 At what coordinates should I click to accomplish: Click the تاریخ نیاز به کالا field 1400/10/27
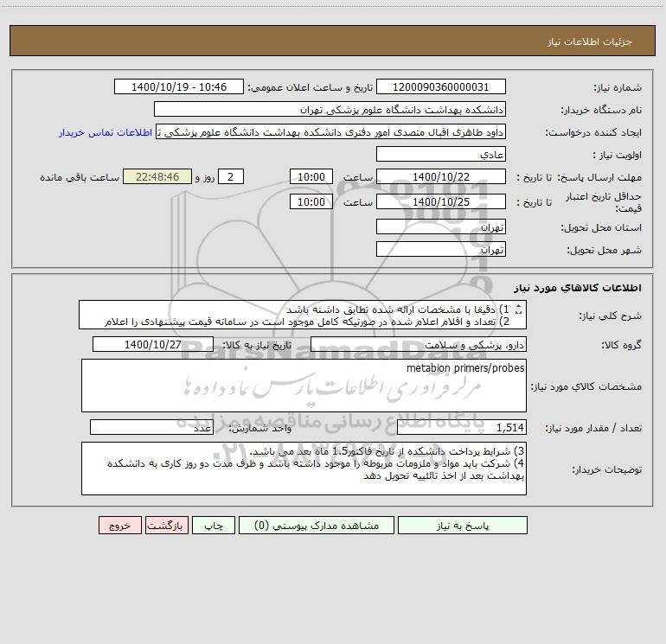[x=153, y=344]
